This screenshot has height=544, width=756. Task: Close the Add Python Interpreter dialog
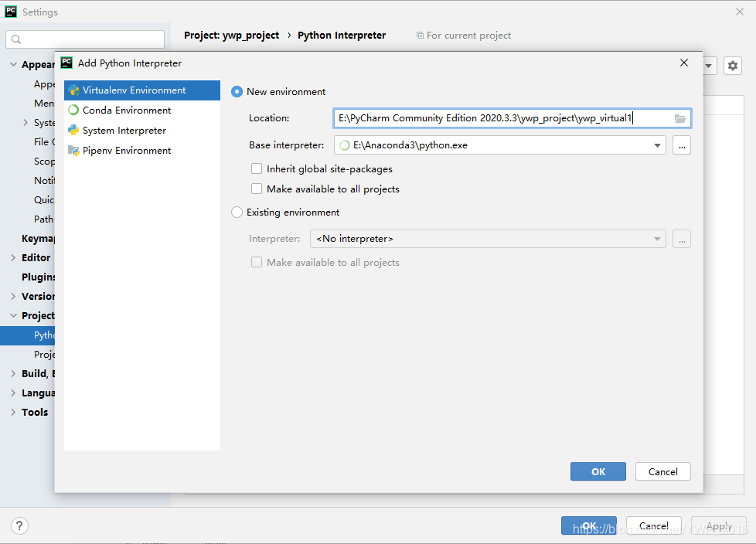684,63
